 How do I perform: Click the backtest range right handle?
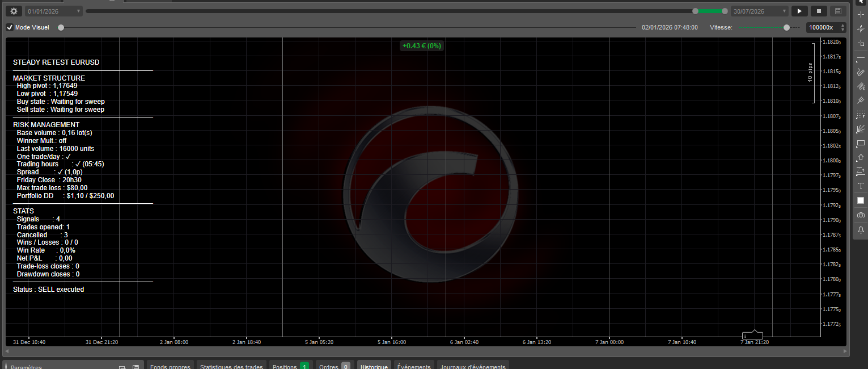(x=725, y=11)
